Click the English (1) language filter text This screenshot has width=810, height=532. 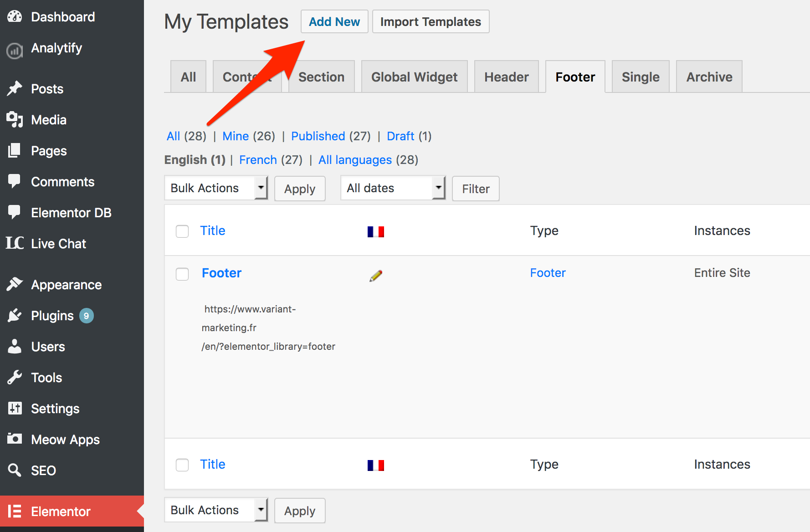(195, 160)
